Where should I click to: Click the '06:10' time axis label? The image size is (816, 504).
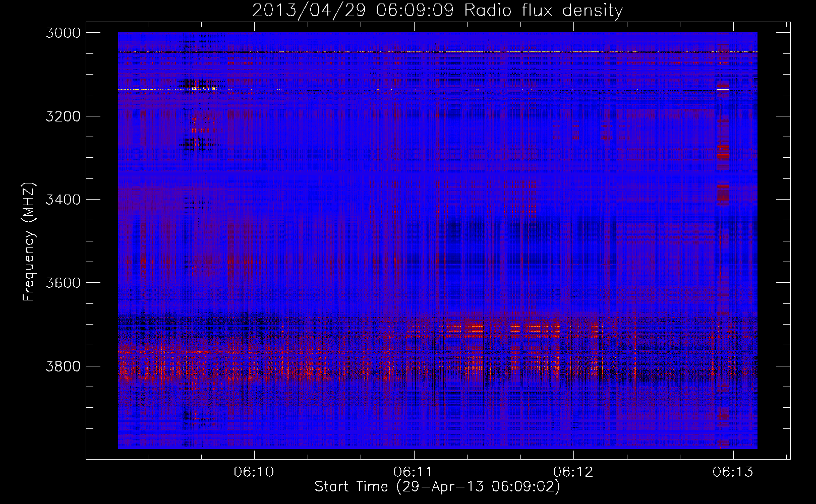[254, 472]
